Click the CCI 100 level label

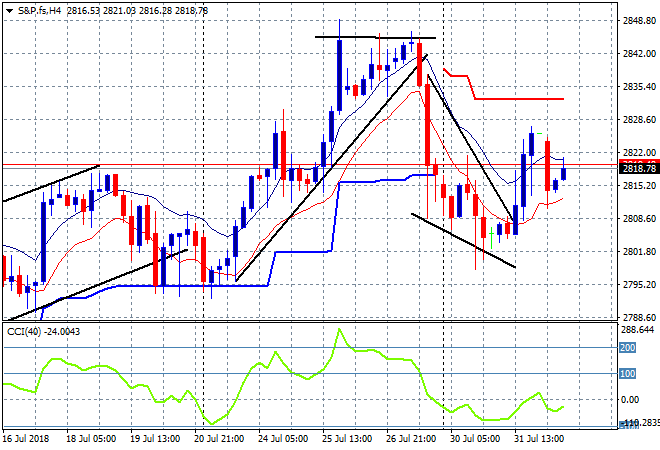(x=628, y=374)
